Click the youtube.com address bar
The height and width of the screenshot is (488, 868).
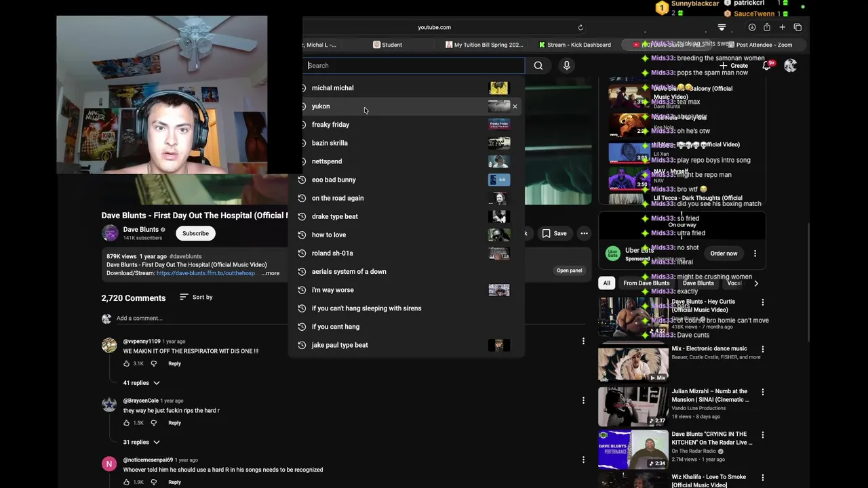click(434, 28)
